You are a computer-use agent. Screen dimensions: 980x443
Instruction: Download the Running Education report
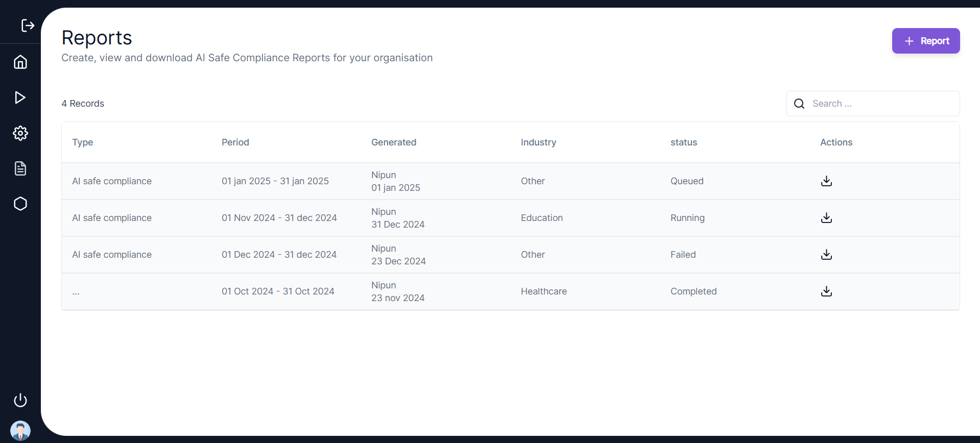click(x=826, y=218)
